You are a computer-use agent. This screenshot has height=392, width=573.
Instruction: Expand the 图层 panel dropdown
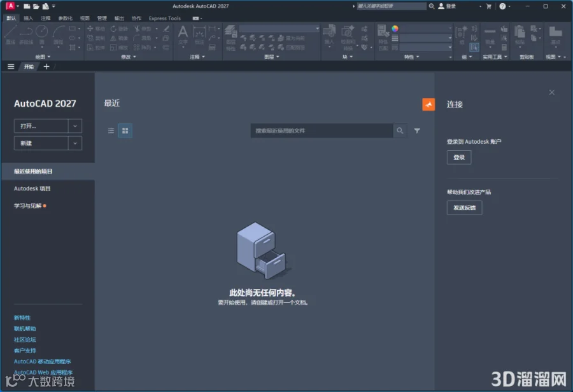tap(271, 57)
